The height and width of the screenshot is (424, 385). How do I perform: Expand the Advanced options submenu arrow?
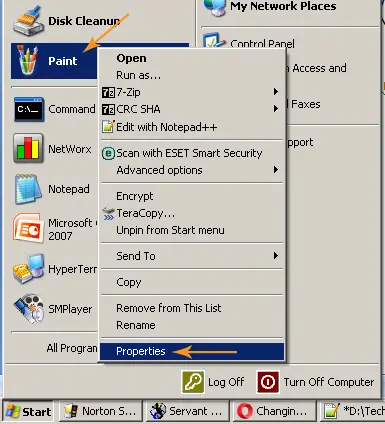[276, 170]
